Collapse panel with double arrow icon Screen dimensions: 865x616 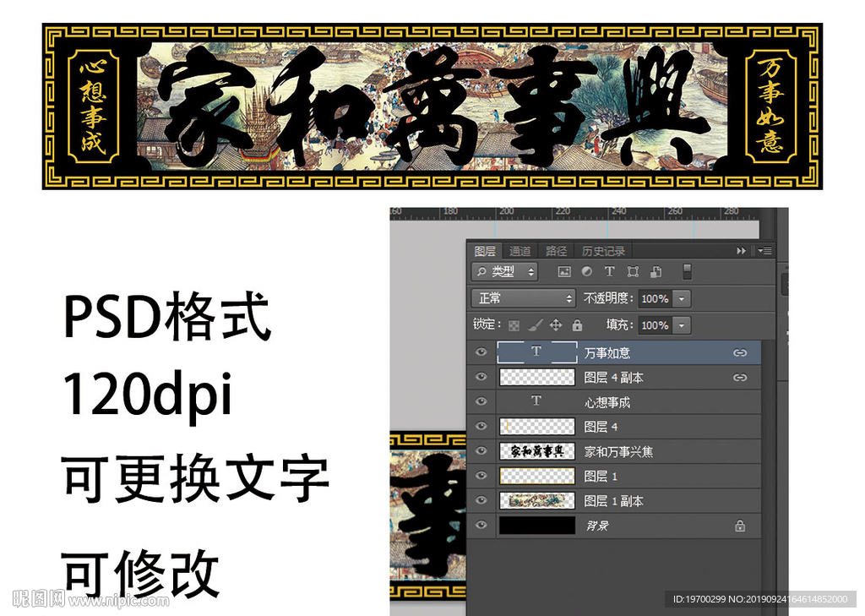coord(741,251)
